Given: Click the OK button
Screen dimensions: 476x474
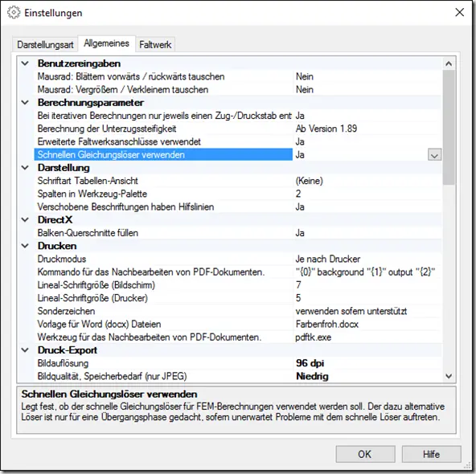Looking at the screenshot, I should pyautogui.click(x=365, y=454).
